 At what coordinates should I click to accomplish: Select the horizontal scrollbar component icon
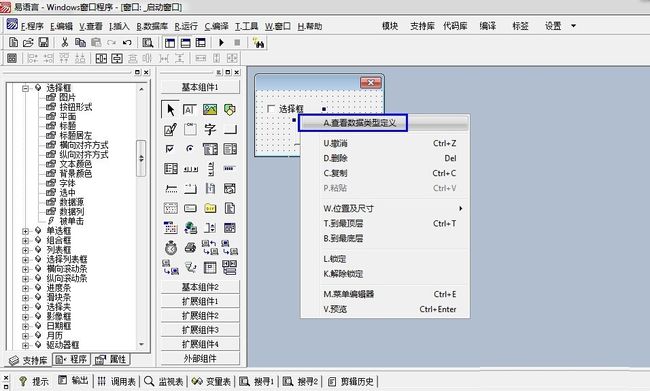point(190,169)
